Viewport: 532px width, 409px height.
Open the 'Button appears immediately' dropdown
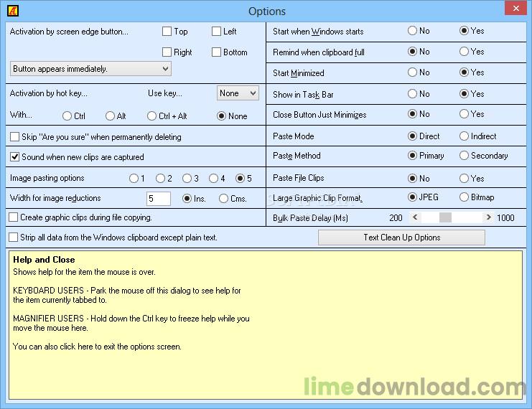click(91, 69)
